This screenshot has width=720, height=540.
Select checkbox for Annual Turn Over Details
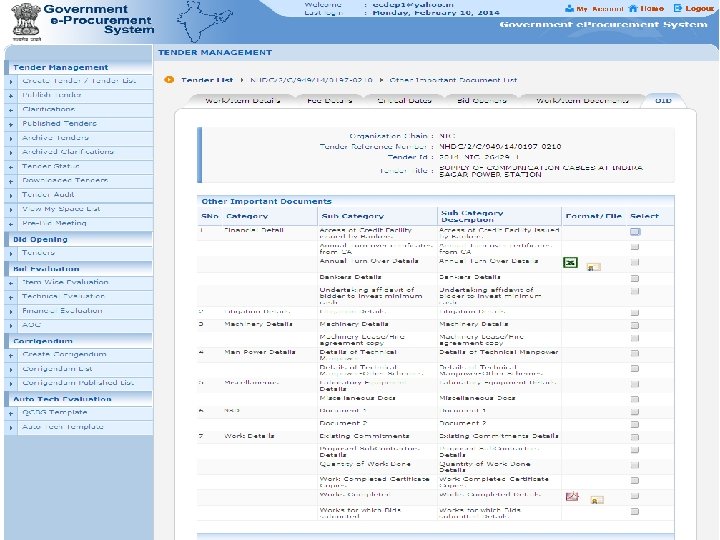click(x=635, y=262)
